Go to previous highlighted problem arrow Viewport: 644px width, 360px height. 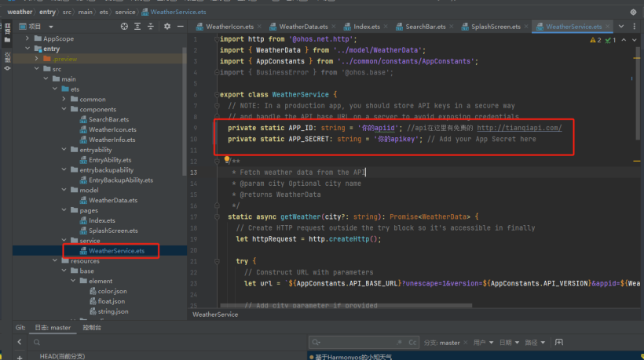pos(624,40)
